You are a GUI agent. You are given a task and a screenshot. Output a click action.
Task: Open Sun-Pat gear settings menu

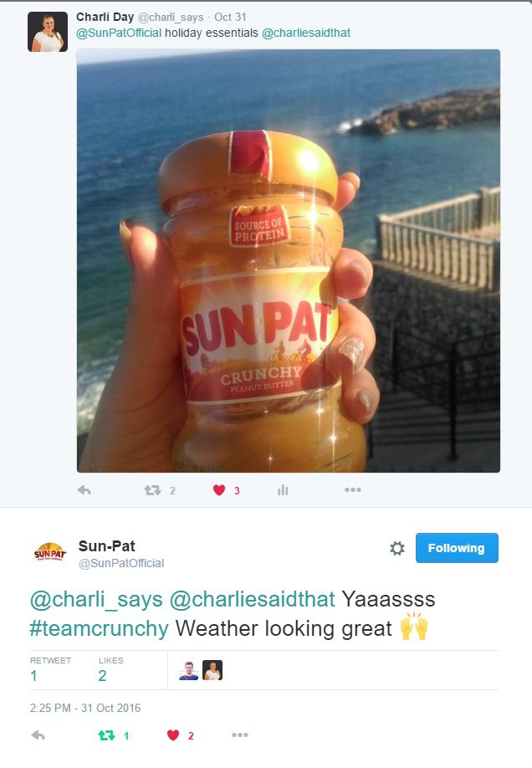(396, 548)
